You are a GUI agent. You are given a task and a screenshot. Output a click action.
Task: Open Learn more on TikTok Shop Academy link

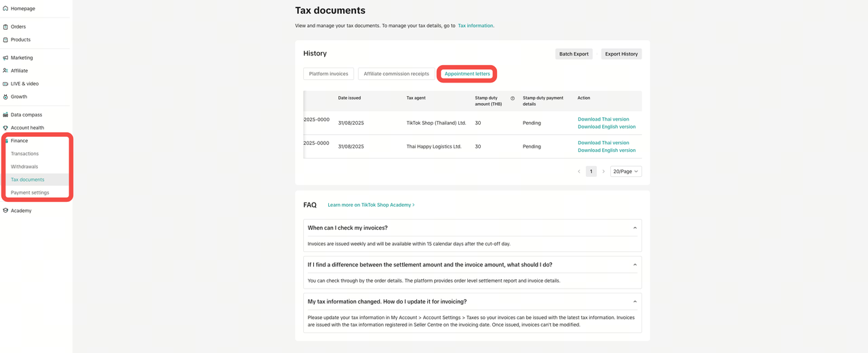371,205
